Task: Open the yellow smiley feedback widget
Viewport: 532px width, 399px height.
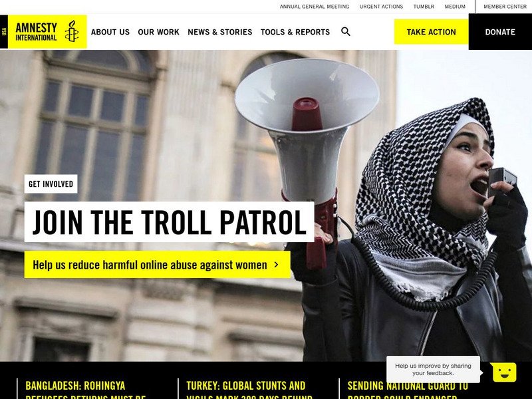Action: click(x=503, y=372)
